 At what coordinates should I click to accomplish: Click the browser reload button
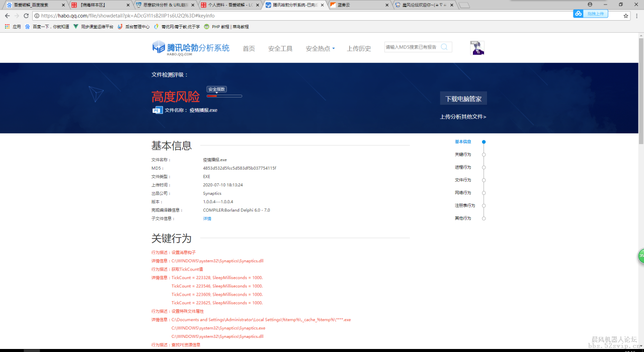27,16
